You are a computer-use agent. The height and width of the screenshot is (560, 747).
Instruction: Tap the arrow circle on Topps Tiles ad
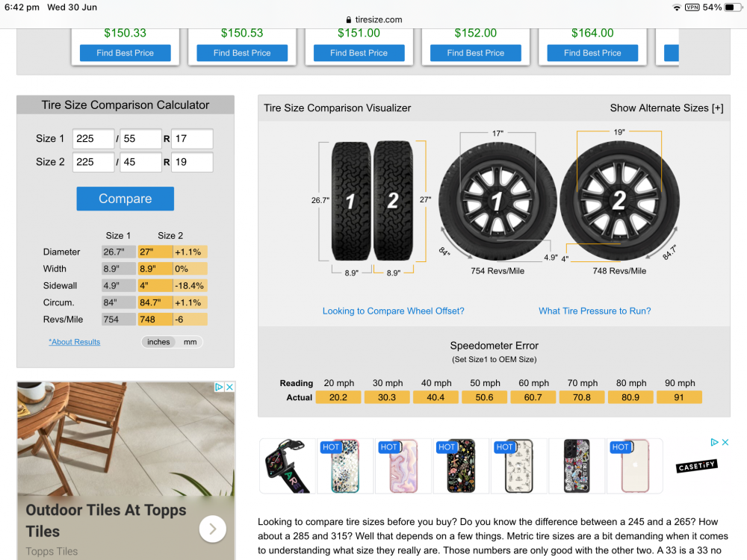[212, 529]
